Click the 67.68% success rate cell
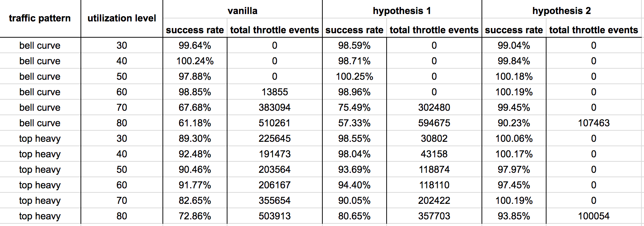The image size is (644, 226). [195, 107]
